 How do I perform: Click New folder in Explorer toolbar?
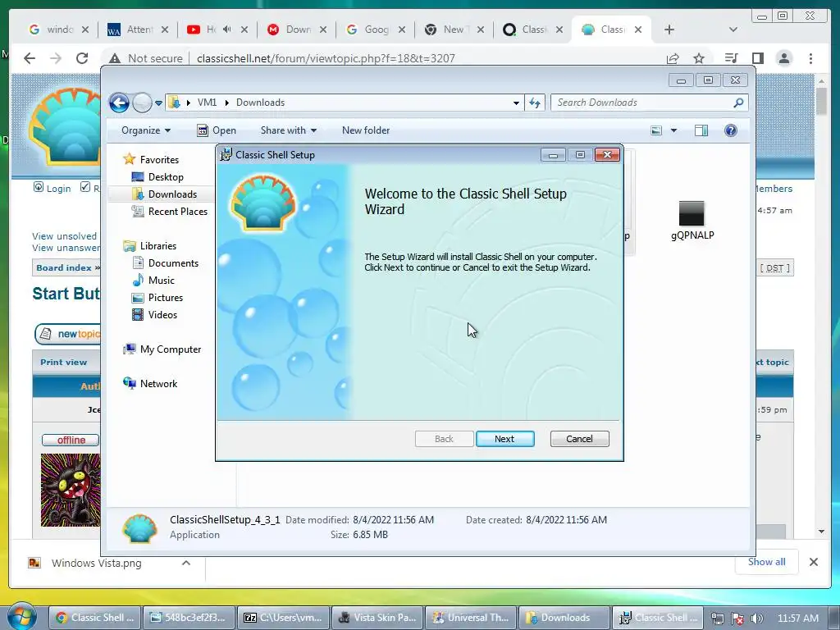point(366,130)
